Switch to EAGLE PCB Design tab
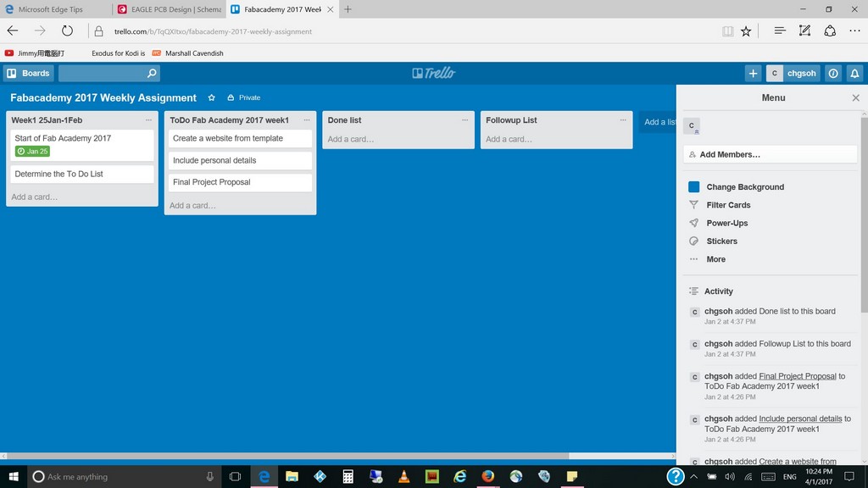The height and width of the screenshot is (488, 868). (x=170, y=9)
